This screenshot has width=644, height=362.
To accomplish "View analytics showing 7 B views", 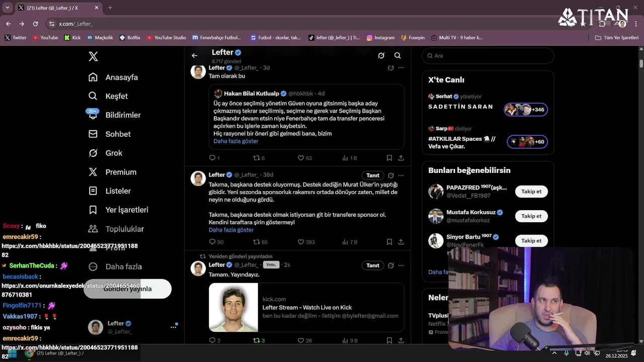I will 349,242.
